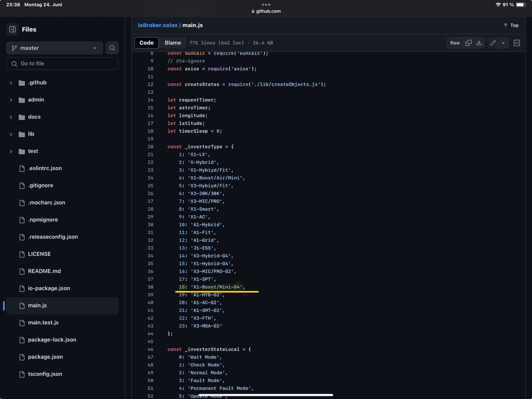
Task: Copy raw file contents icon
Action: tap(468, 43)
